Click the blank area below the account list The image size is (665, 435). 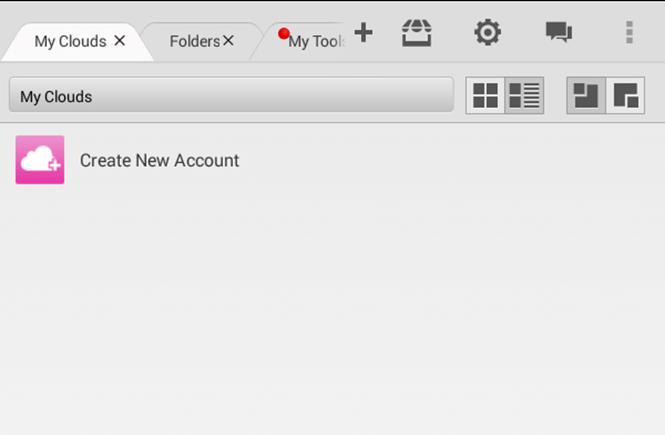(x=332, y=310)
